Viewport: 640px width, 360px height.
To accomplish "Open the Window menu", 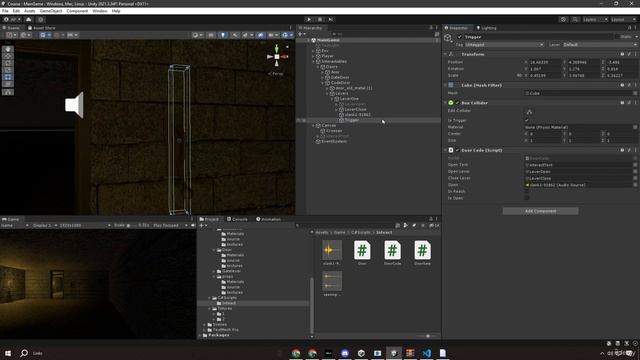I will (x=100, y=11).
